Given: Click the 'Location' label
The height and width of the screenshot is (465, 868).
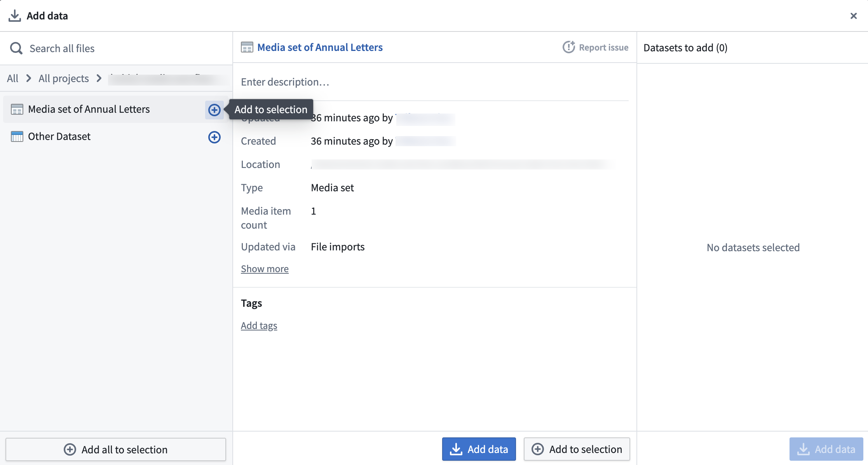Looking at the screenshot, I should pos(260,164).
